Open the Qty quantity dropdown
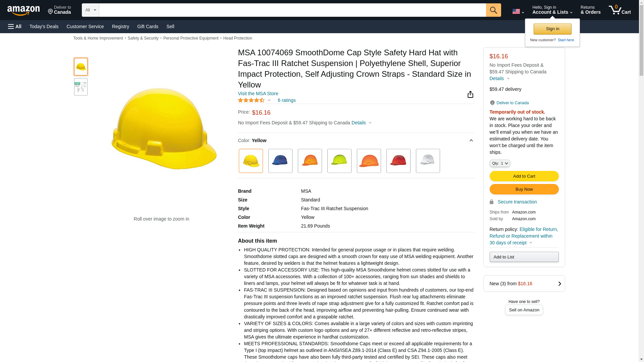644x362 pixels. tap(499, 163)
